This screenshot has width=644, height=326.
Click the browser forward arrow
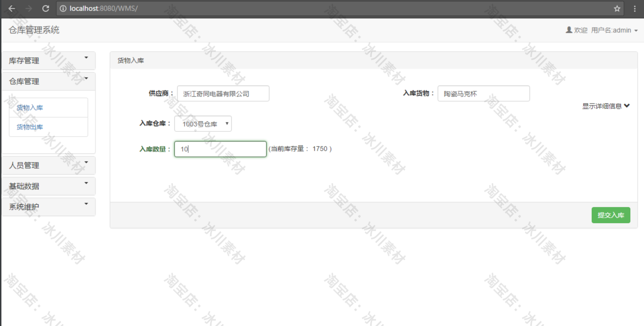point(29,8)
